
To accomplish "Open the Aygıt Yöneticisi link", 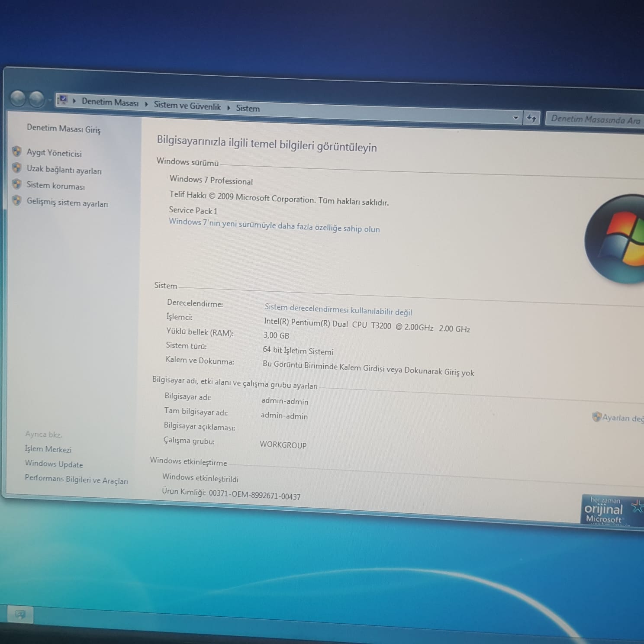I will 54,153.
